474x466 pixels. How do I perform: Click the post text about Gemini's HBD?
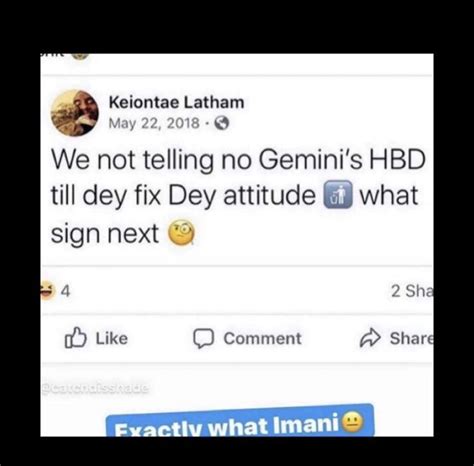(238, 196)
